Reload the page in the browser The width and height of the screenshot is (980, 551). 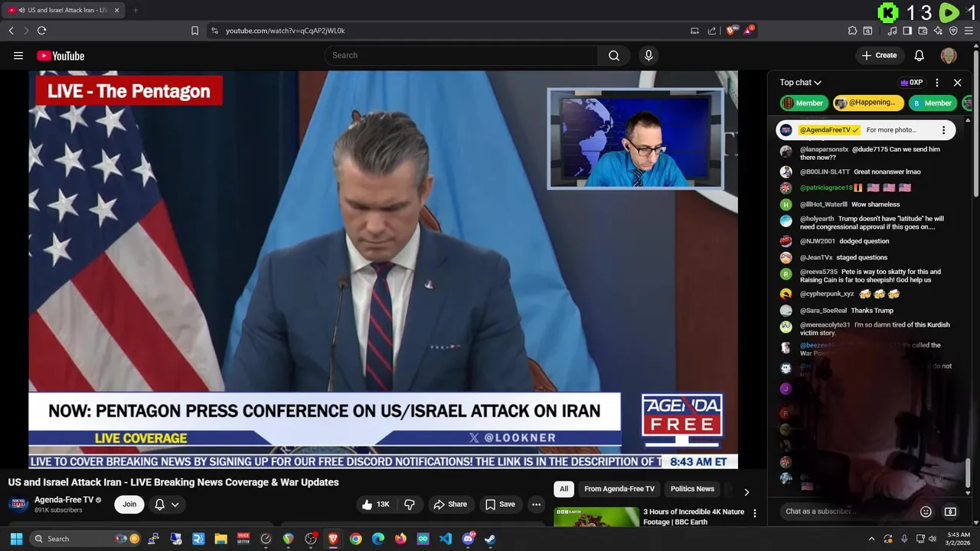click(41, 31)
